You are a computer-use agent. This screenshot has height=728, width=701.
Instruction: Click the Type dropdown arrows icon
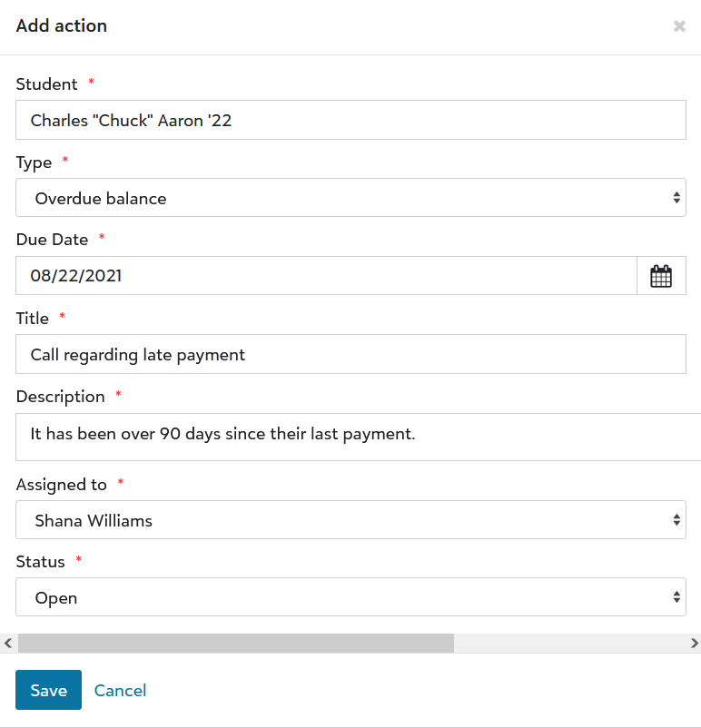pos(676,198)
